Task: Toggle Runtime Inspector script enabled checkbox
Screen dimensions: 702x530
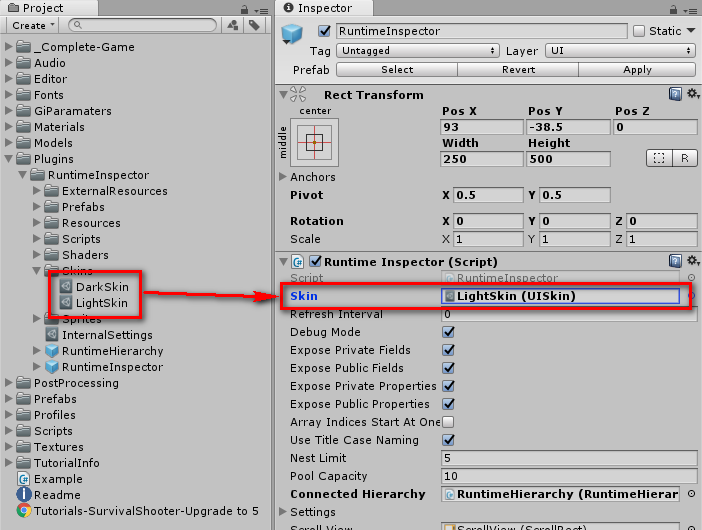Action: (316, 261)
